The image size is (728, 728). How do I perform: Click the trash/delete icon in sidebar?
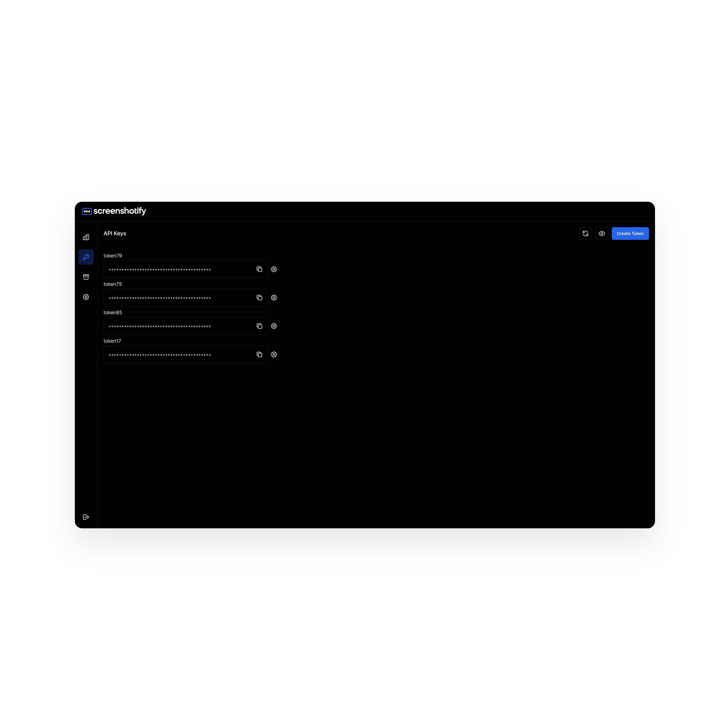85,277
